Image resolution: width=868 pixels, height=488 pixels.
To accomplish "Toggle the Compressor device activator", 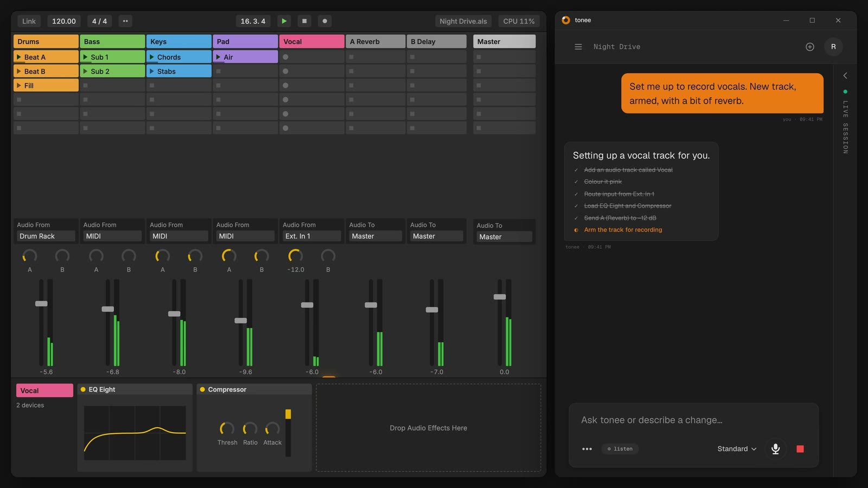I will pyautogui.click(x=202, y=389).
